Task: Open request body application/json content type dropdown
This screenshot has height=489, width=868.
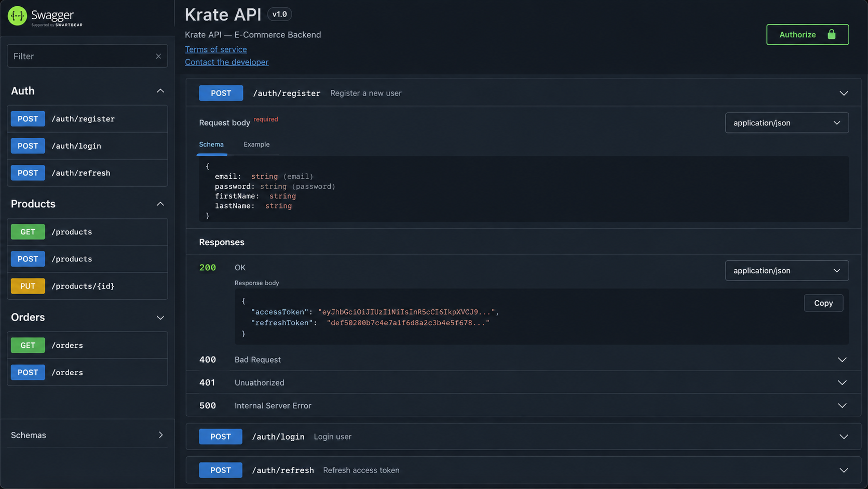Action: coord(786,123)
